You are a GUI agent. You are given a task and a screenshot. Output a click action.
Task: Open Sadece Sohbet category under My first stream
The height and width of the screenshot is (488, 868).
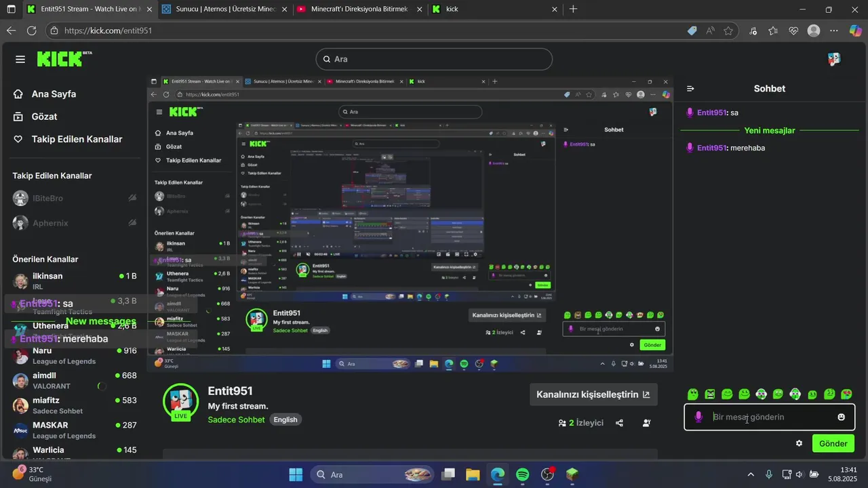coord(237,420)
